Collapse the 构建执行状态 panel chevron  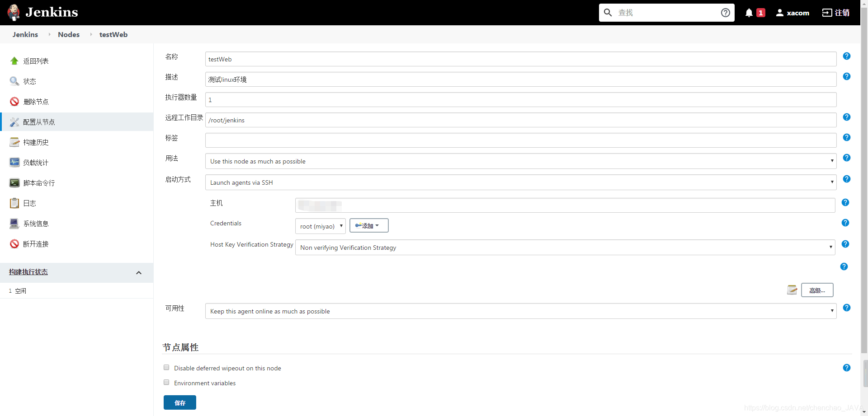[x=139, y=272]
